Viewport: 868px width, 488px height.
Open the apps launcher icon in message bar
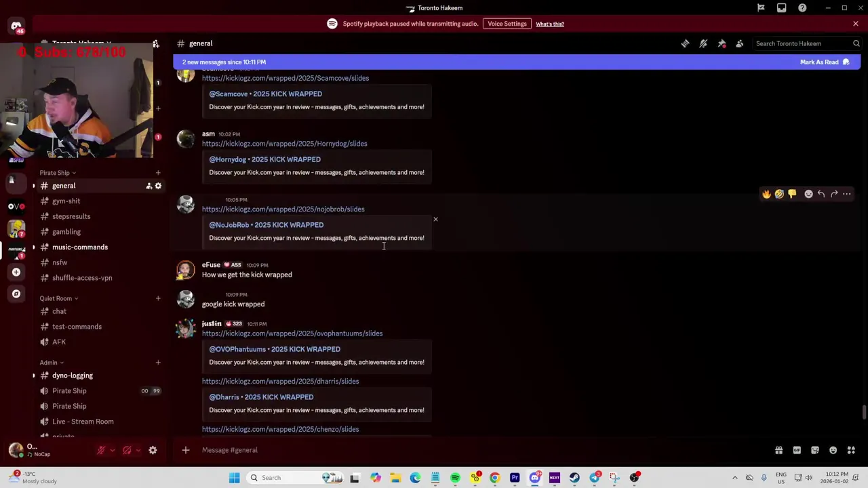click(851, 450)
